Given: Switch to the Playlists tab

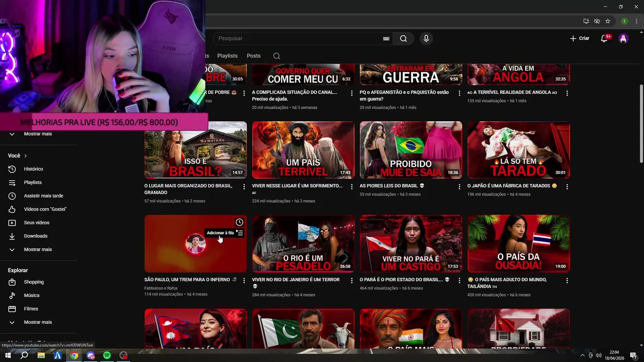Looking at the screenshot, I should (227, 56).
